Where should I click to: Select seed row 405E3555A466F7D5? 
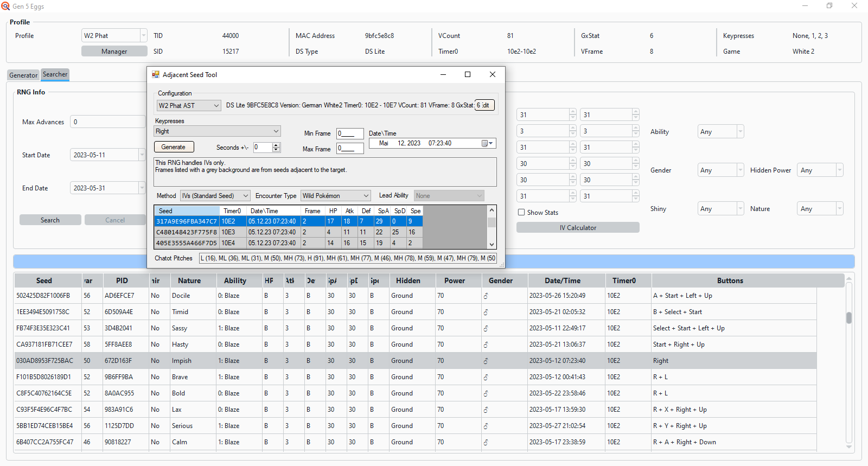tap(289, 243)
